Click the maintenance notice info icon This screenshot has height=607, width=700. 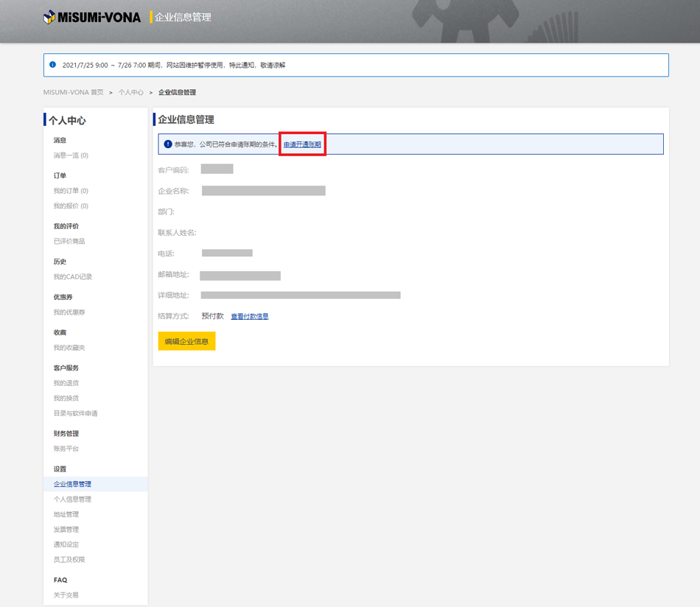[52, 65]
